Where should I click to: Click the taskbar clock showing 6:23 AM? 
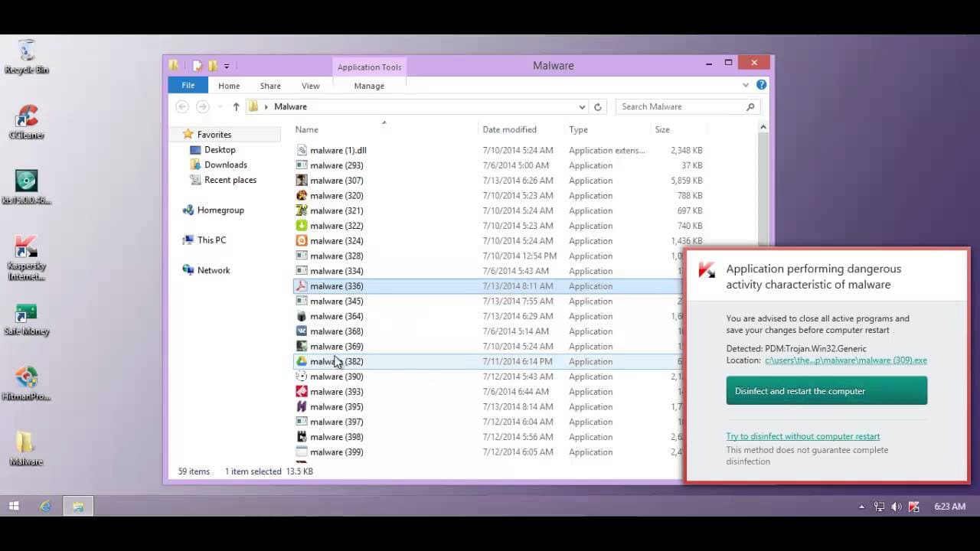click(949, 507)
